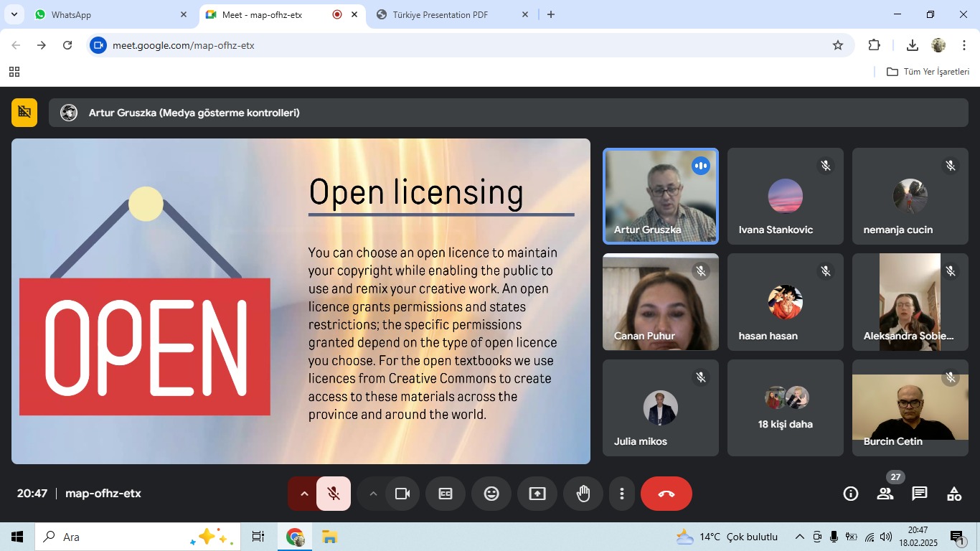Show the participants list

[x=885, y=494]
